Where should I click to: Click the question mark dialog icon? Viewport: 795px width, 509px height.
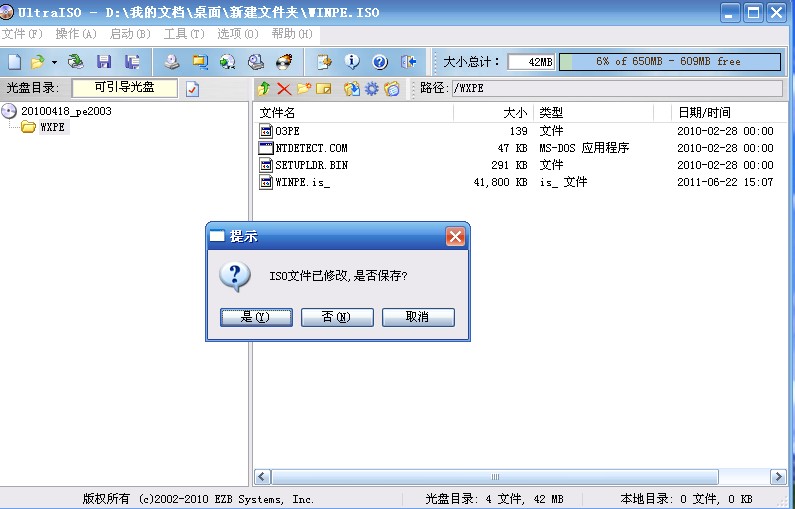(235, 277)
